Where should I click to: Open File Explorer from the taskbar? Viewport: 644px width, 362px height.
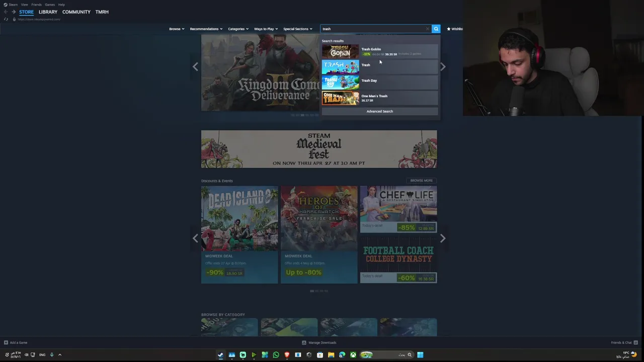(331, 355)
